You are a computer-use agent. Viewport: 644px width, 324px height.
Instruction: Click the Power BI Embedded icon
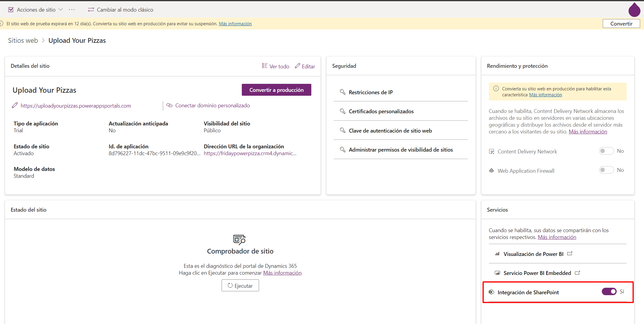point(497,273)
